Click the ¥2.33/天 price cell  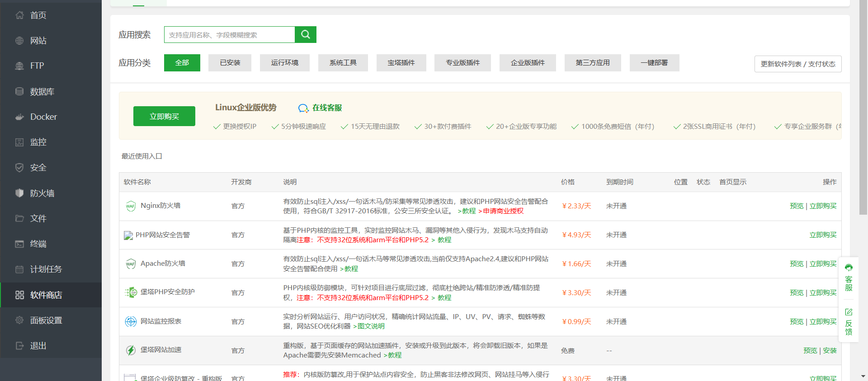coord(576,206)
